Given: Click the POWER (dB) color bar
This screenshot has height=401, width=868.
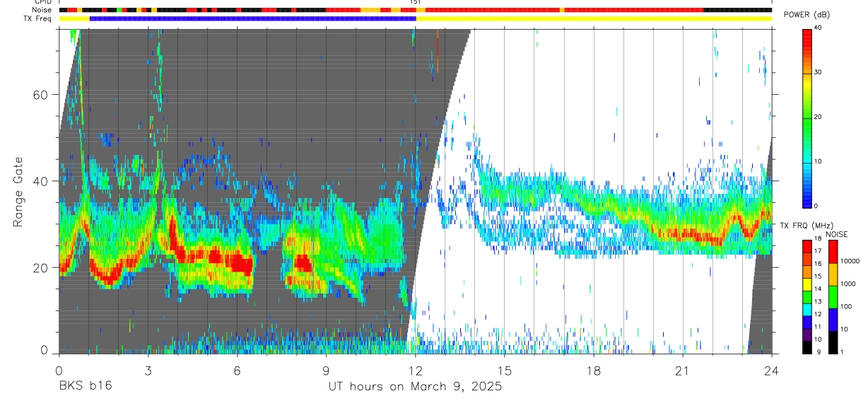Looking at the screenshot, I should (x=807, y=117).
